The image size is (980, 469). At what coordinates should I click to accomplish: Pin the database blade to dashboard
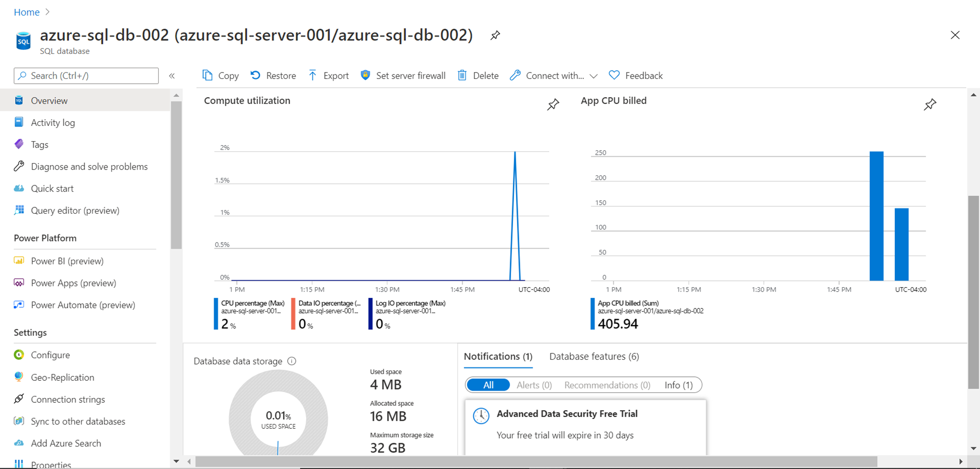(495, 35)
